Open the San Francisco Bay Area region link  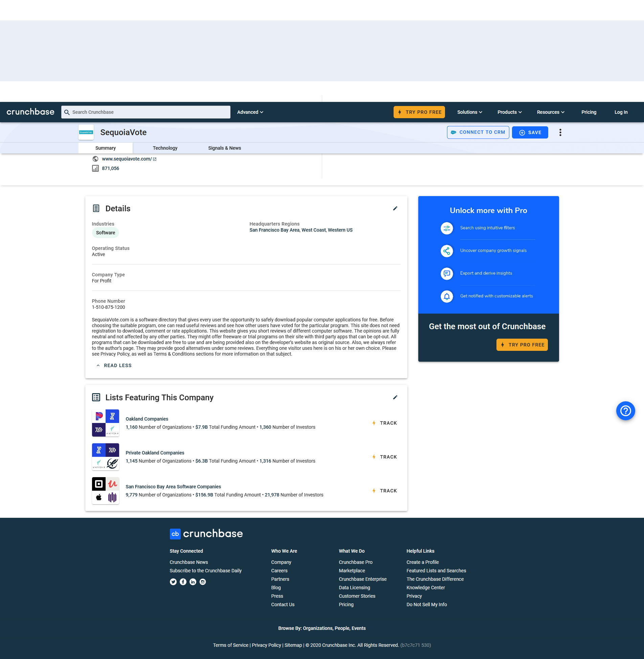click(x=274, y=230)
